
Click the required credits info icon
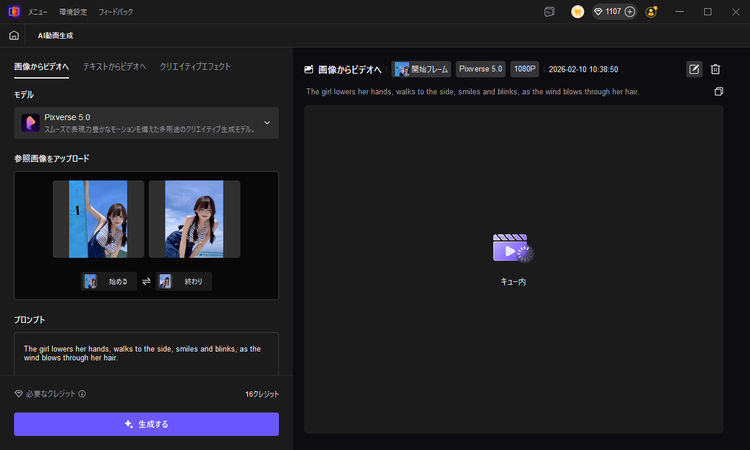[82, 394]
